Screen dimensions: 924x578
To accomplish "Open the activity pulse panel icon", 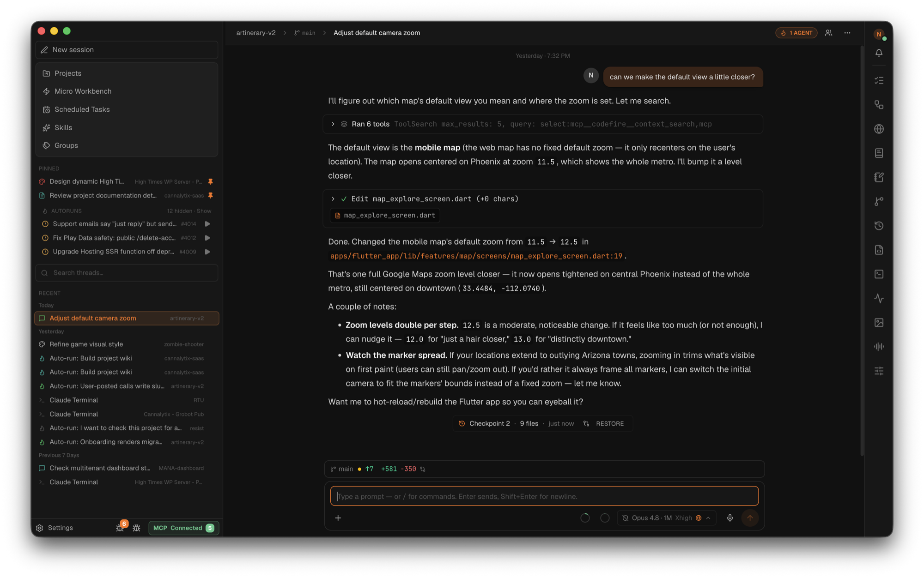I will pos(879,298).
